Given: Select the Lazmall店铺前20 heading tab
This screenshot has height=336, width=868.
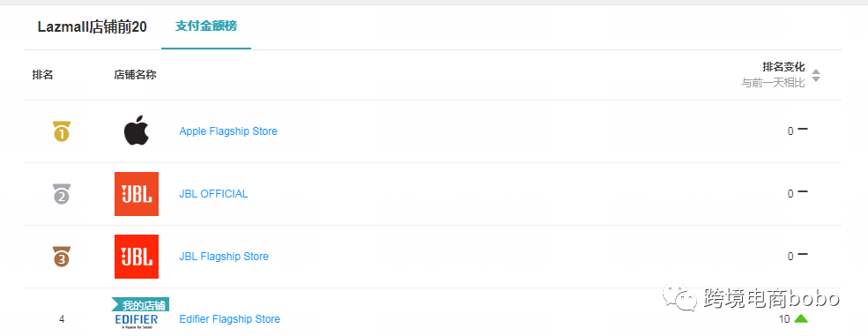Looking at the screenshot, I should (x=93, y=27).
